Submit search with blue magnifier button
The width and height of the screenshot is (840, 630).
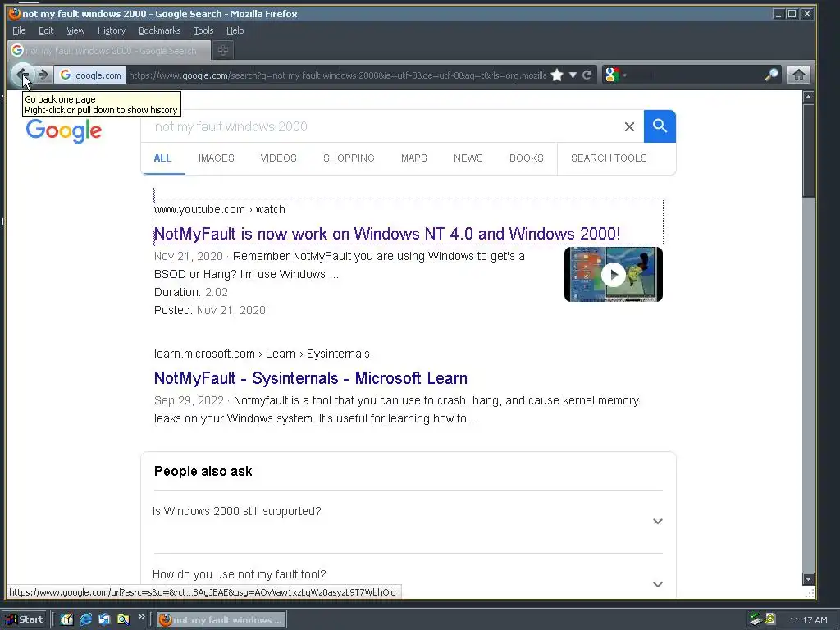point(660,126)
